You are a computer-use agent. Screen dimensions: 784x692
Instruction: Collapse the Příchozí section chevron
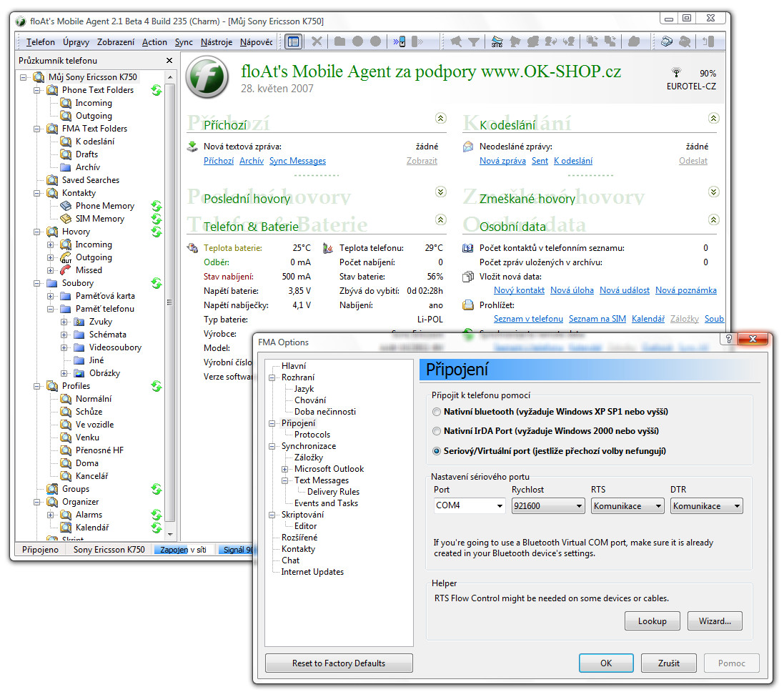440,119
